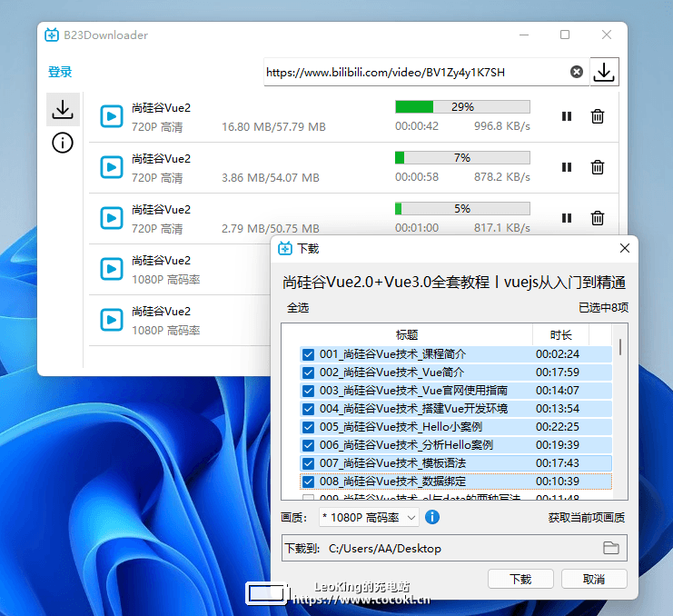This screenshot has height=616, width=673.
Task: Open the info/about sidebar icon
Action: point(63,143)
